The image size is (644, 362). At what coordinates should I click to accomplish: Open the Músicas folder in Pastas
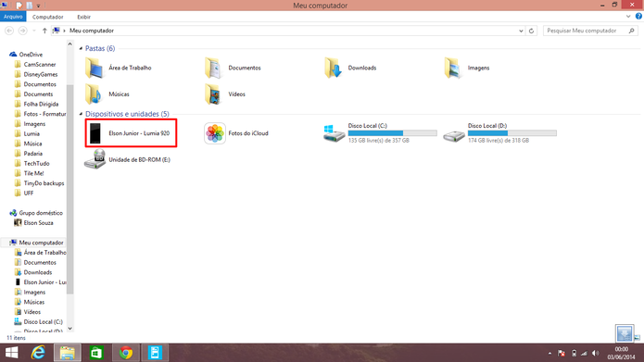[107, 94]
